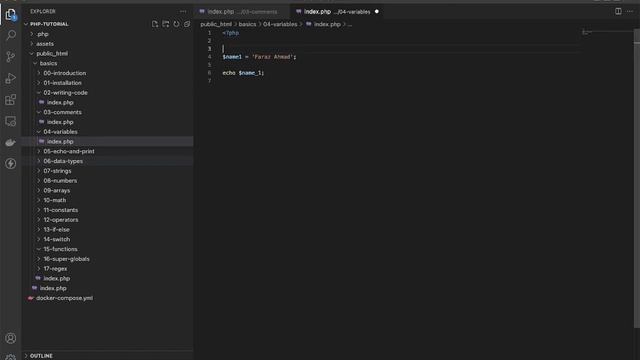Screen dimensions: 640x360
Task: Open the Extensions view icon
Action: [x=11, y=100]
